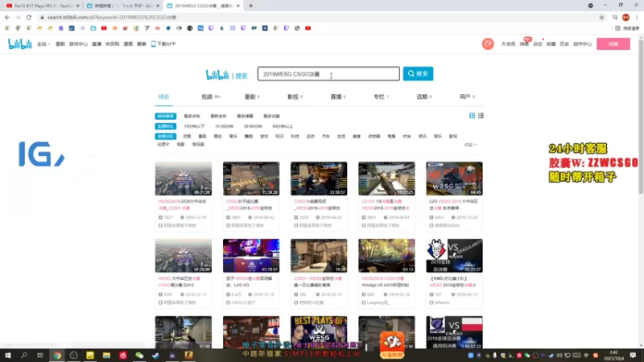Switch to the 用户 results tab
This screenshot has width=644, height=362.
467,97
